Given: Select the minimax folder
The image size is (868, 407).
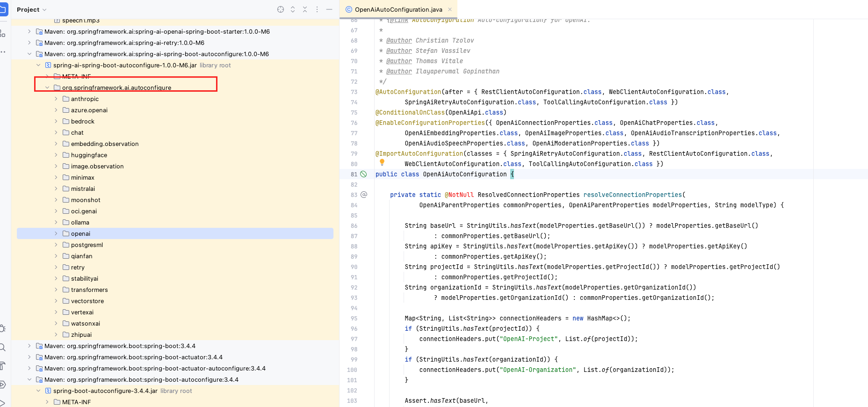Looking at the screenshot, I should click(x=83, y=178).
